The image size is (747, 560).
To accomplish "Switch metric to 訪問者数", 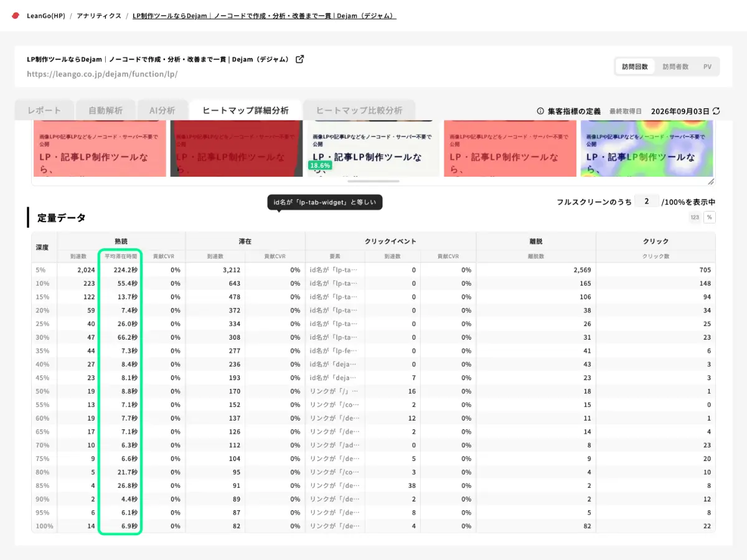I will (675, 67).
